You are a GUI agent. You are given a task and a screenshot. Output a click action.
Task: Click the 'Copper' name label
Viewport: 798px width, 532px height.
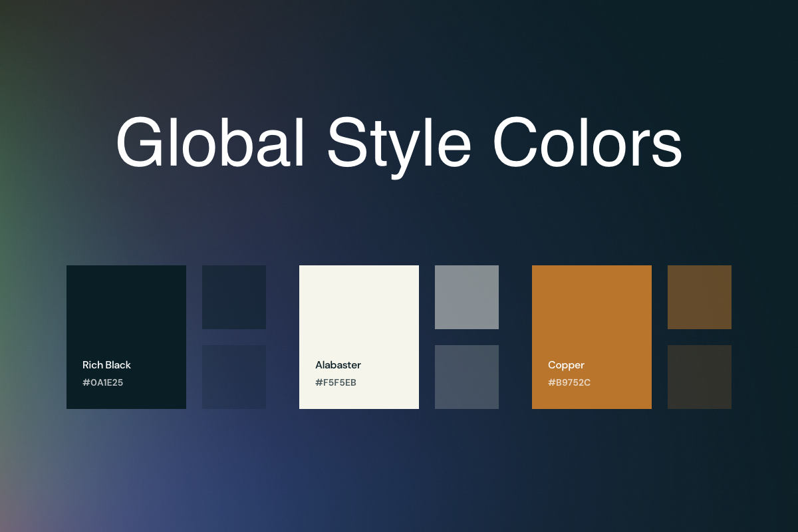point(566,365)
